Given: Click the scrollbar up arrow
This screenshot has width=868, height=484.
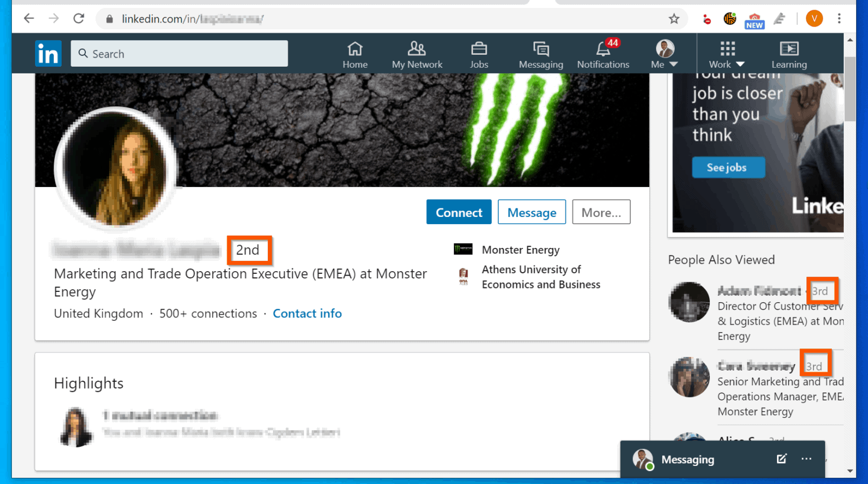Looking at the screenshot, I should point(850,40).
